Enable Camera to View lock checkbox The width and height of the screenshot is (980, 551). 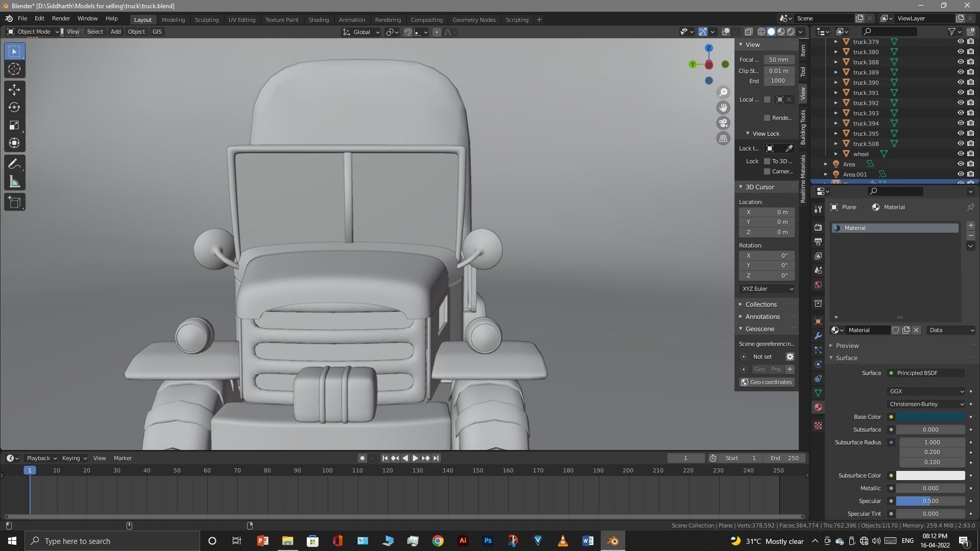pos(767,171)
